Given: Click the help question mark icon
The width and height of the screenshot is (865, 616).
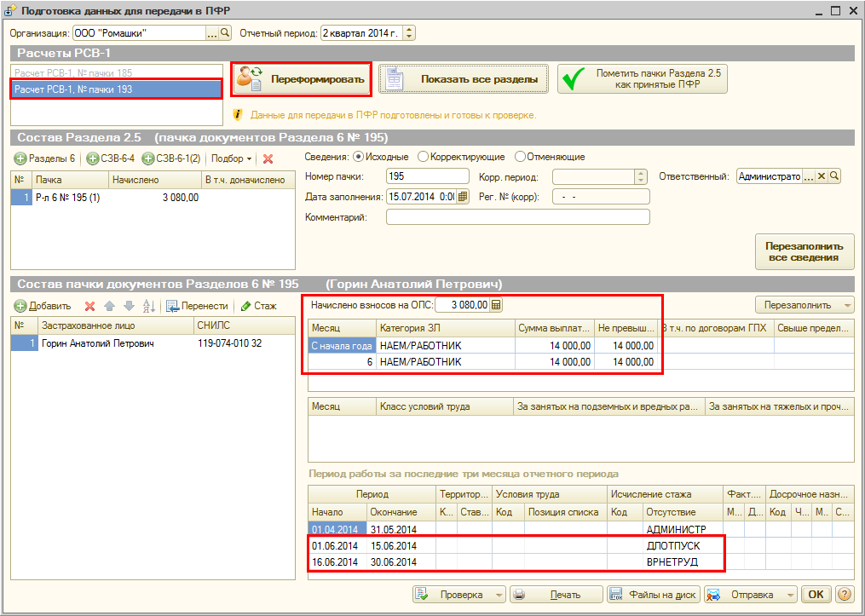Looking at the screenshot, I should pos(844,595).
